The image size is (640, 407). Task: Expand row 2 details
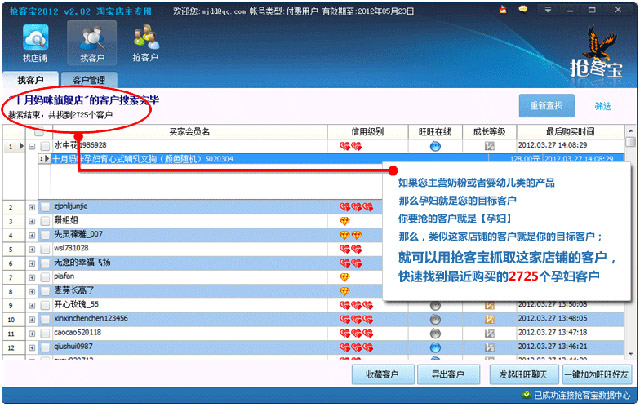(32, 207)
